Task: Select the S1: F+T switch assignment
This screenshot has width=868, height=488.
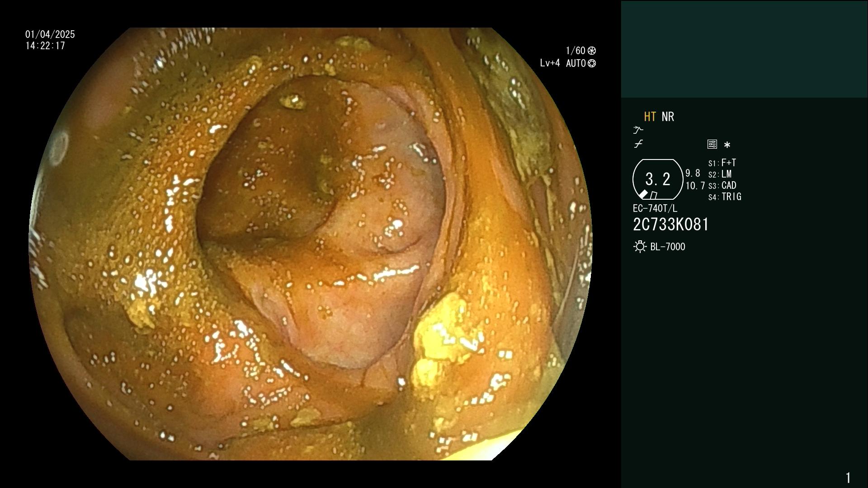Action: tap(722, 163)
